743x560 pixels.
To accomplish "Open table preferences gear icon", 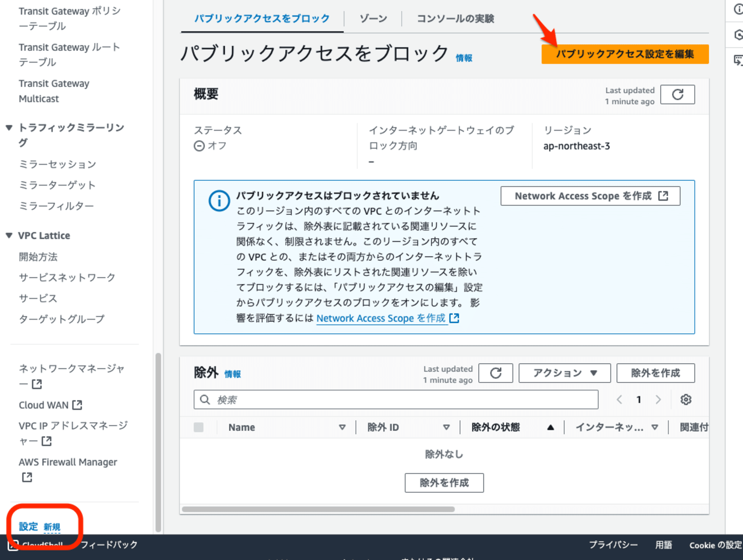I will click(686, 399).
